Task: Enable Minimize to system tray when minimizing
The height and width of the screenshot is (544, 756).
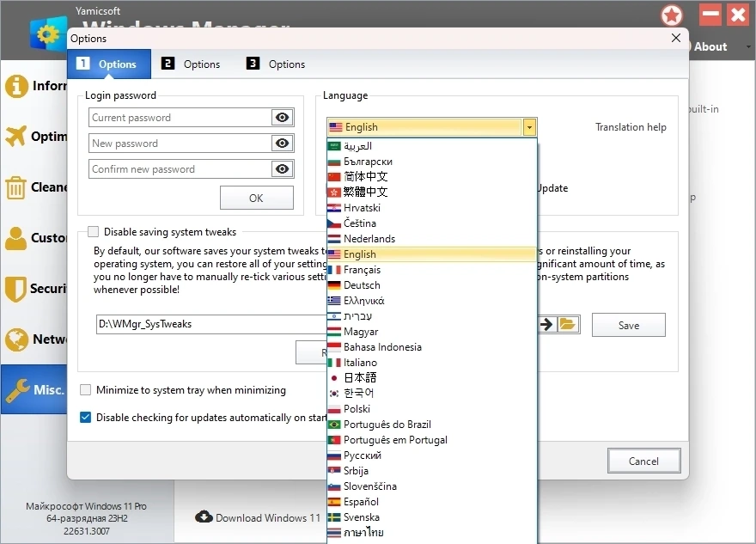Action: 85,389
